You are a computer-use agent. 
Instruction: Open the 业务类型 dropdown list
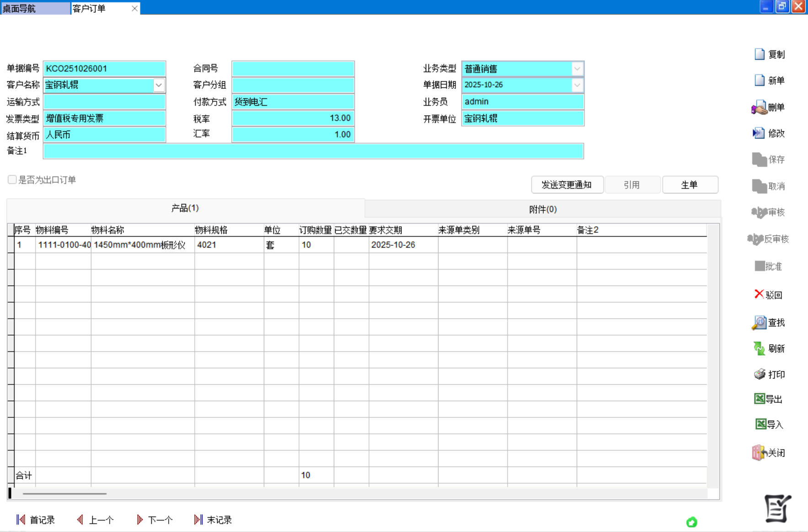577,69
